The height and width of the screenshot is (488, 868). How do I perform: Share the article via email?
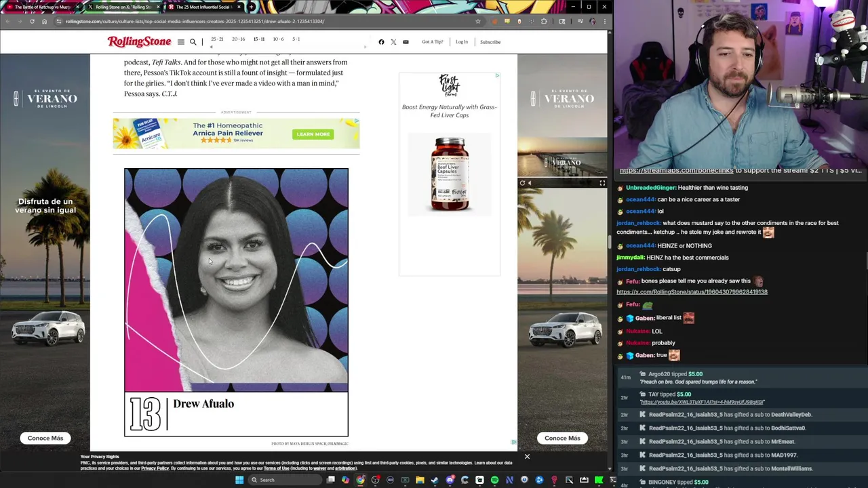click(406, 42)
